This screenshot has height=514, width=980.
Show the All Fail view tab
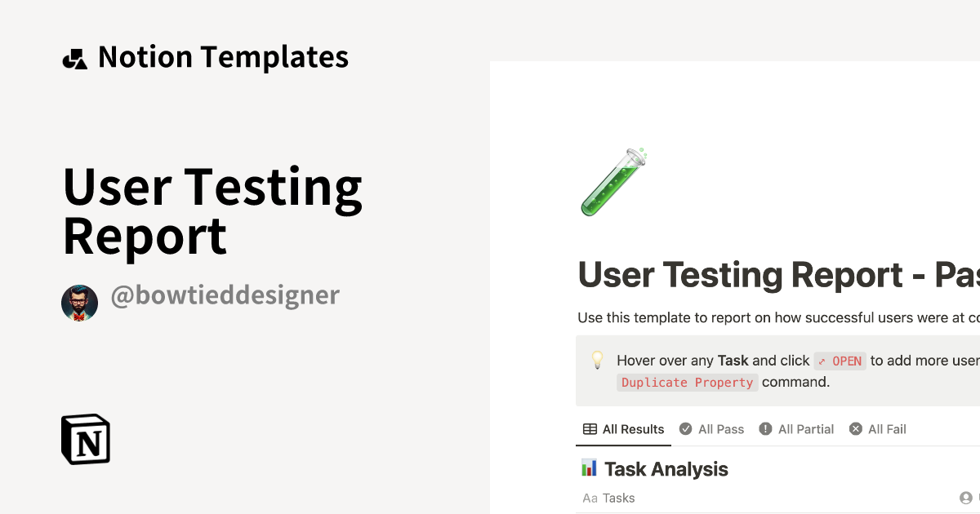coord(878,429)
